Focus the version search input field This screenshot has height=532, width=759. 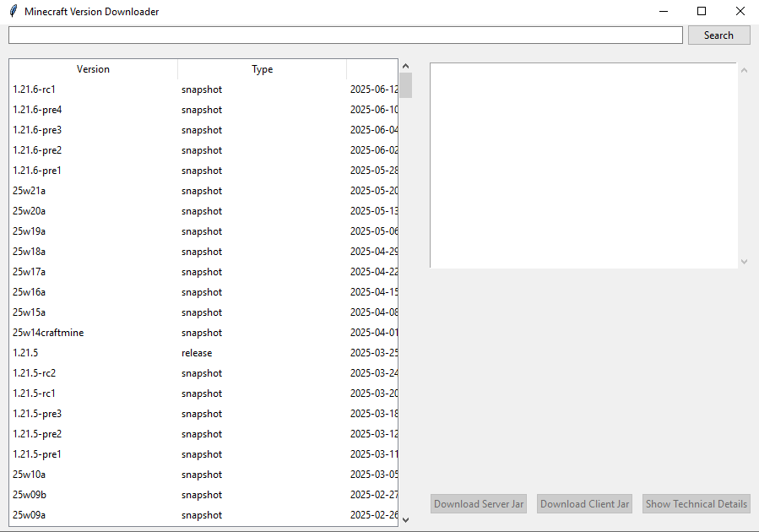tap(345, 35)
